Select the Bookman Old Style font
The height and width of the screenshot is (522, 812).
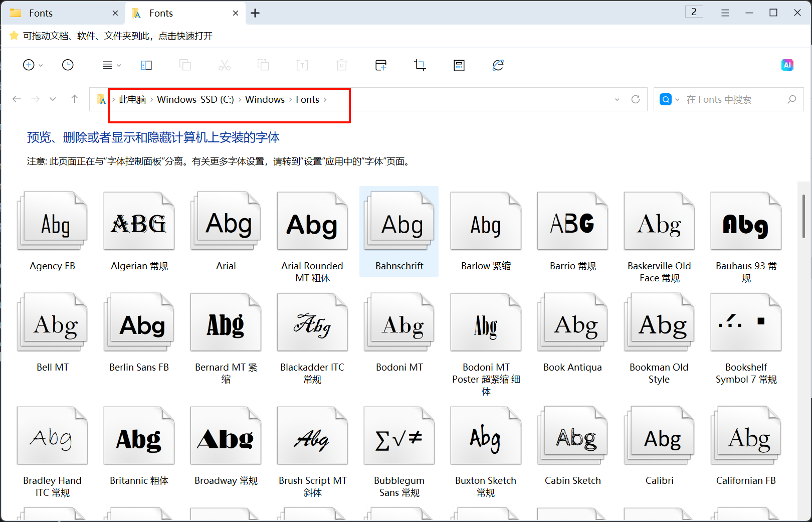660,338
